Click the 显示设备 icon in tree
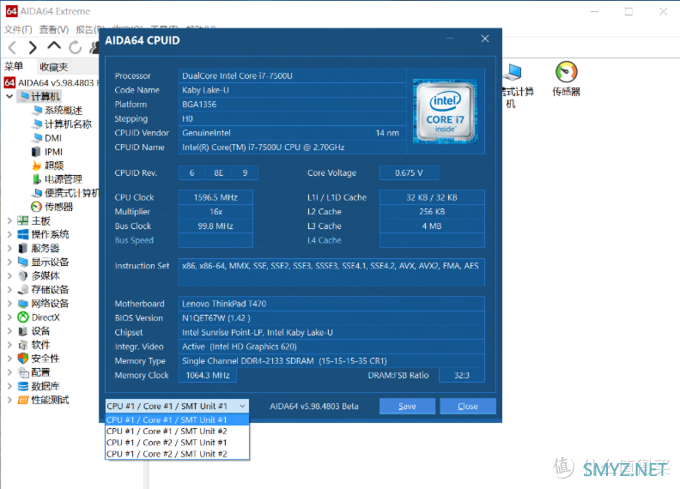 coord(23,262)
